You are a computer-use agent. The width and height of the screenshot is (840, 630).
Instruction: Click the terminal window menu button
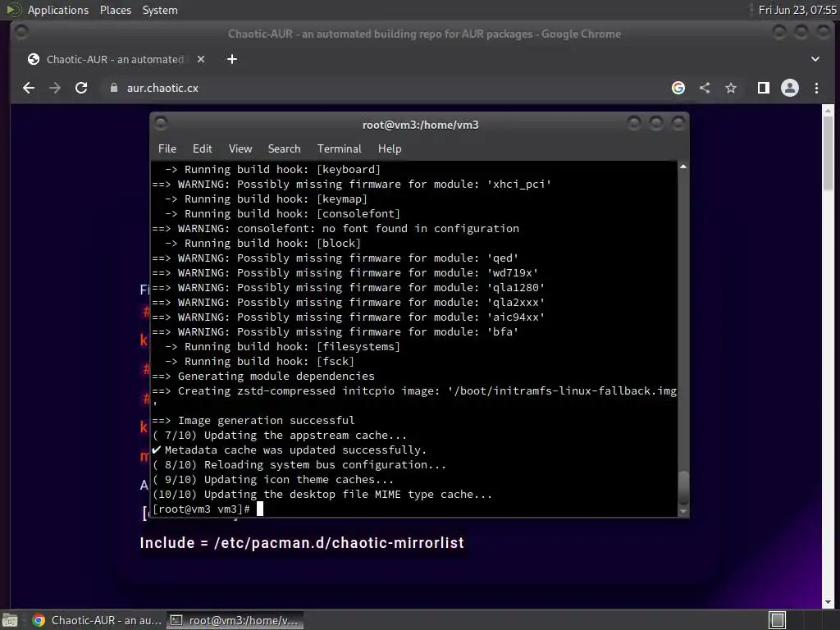(161, 124)
